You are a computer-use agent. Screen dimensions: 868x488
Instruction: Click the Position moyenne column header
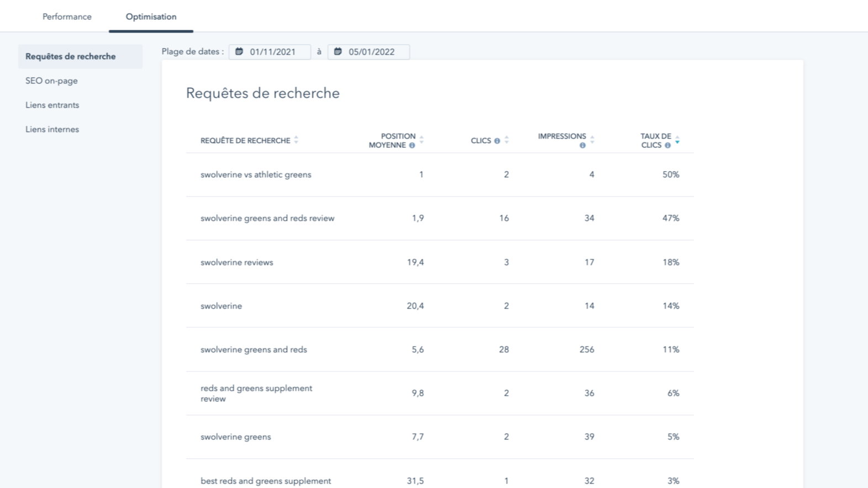(392, 141)
